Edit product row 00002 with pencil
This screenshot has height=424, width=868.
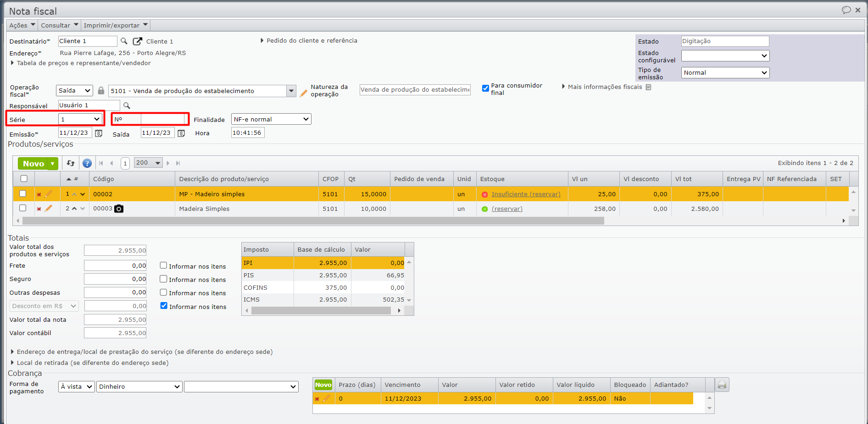tap(49, 194)
